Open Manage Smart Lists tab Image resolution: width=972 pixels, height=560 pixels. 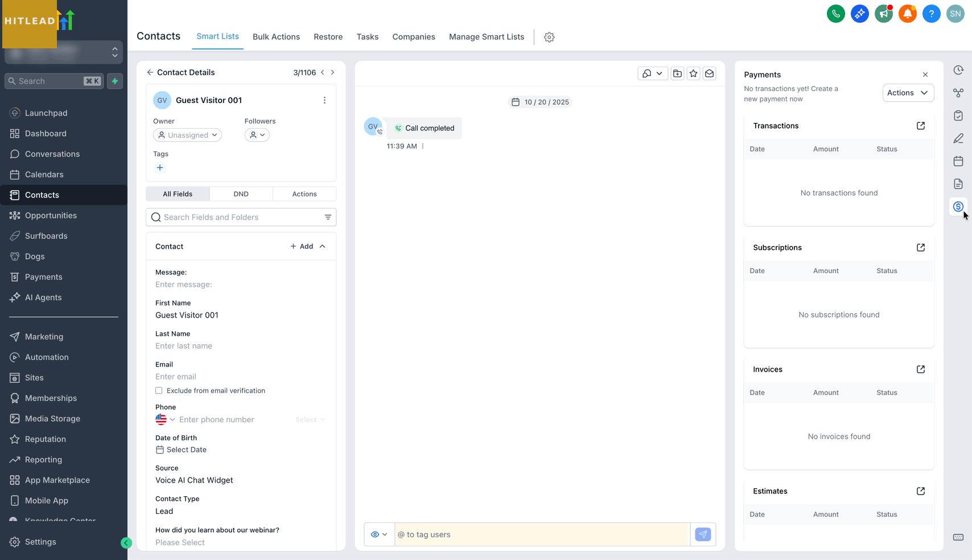(487, 37)
